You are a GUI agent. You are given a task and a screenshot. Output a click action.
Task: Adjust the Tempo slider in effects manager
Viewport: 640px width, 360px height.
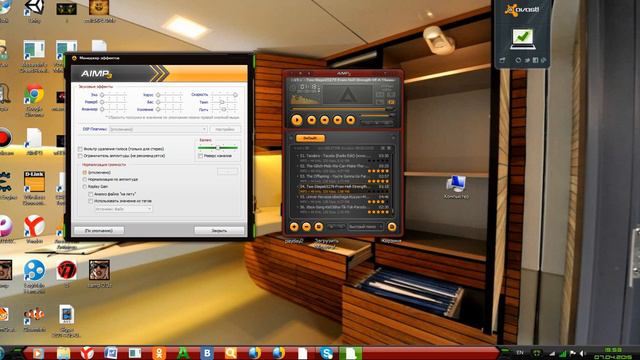tap(224, 102)
